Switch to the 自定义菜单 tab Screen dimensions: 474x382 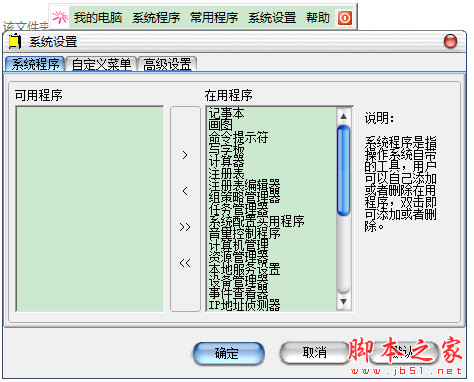pyautogui.click(x=101, y=64)
